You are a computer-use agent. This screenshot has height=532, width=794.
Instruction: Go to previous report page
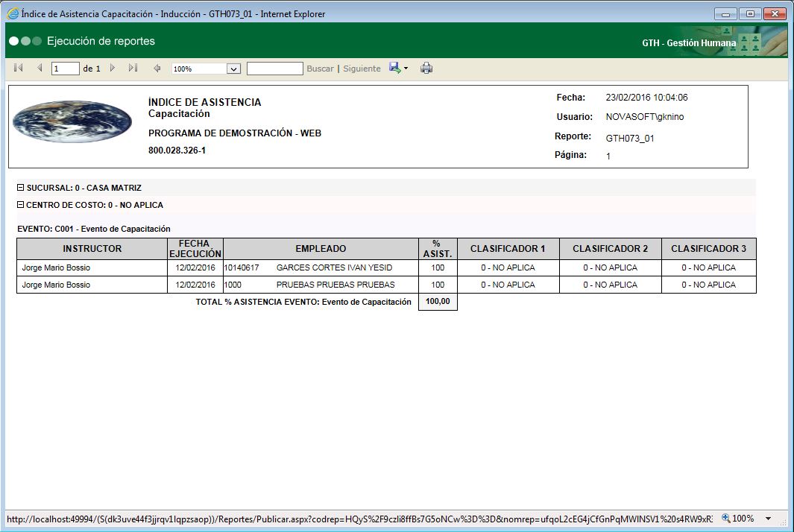pyautogui.click(x=40, y=69)
